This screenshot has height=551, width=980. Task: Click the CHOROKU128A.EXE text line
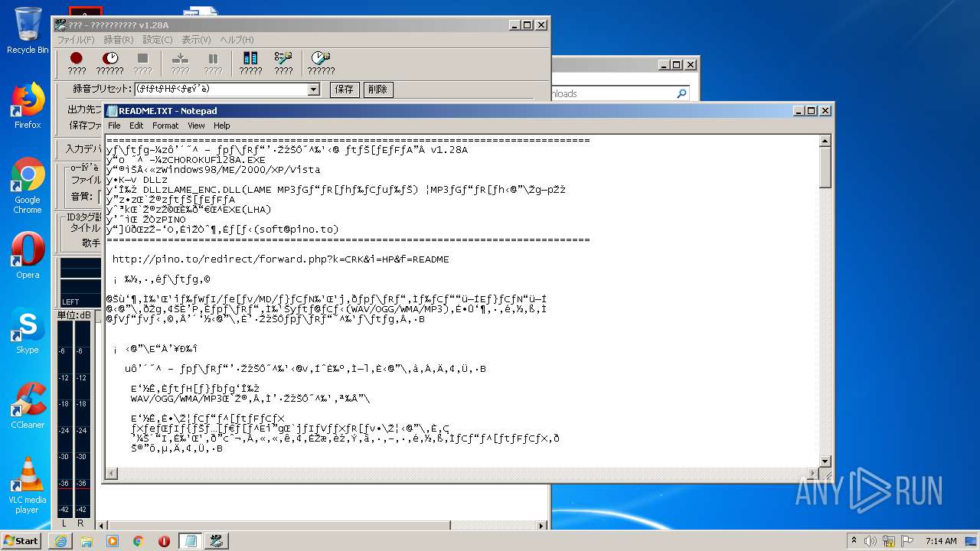tap(186, 160)
